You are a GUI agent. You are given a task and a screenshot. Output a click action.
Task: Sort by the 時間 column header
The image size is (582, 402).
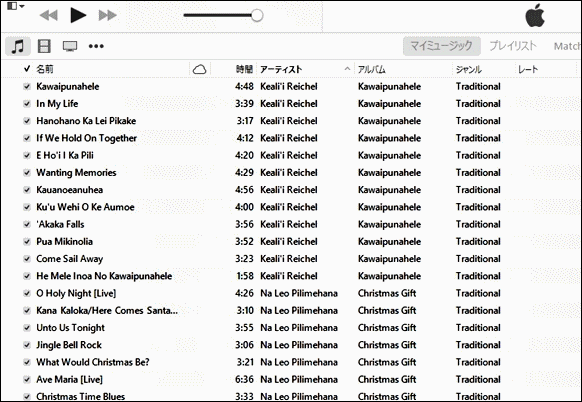coord(244,69)
